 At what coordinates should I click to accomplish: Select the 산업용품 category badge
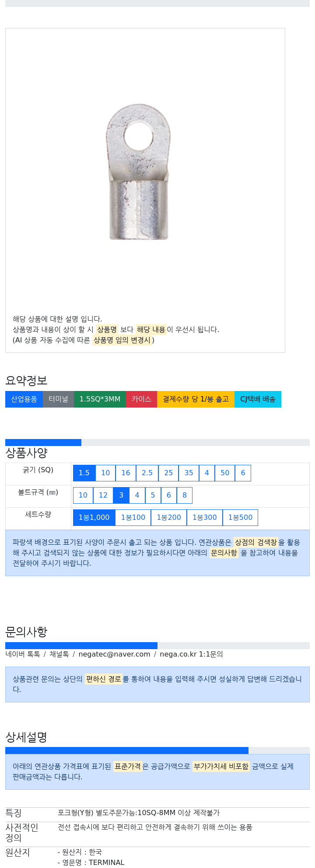point(24,399)
